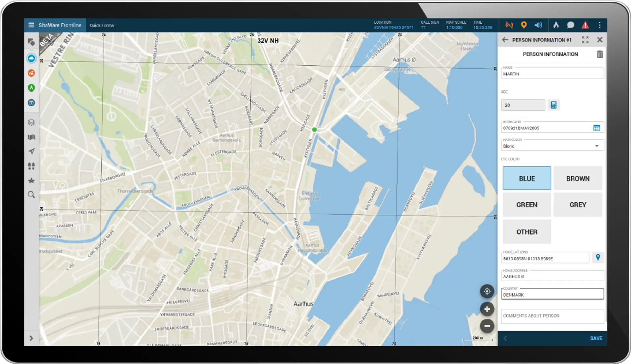Open the birth date calendar picker
Viewport: 631px width, 364px height.
click(597, 128)
